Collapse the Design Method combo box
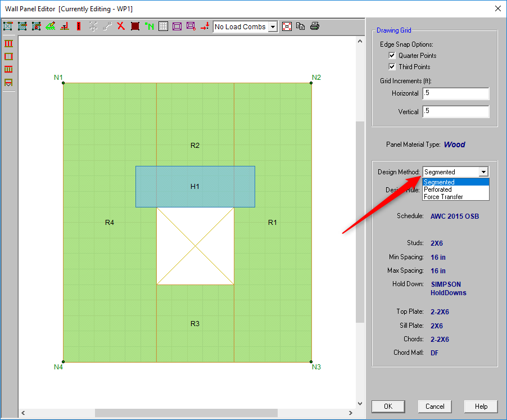The image size is (507, 420). point(484,171)
